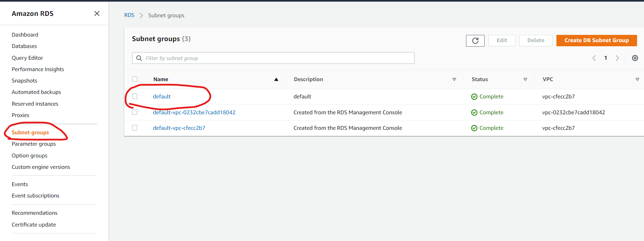This screenshot has width=644, height=241.
Task: Click RDS breadcrumb link
Action: pyautogui.click(x=129, y=15)
